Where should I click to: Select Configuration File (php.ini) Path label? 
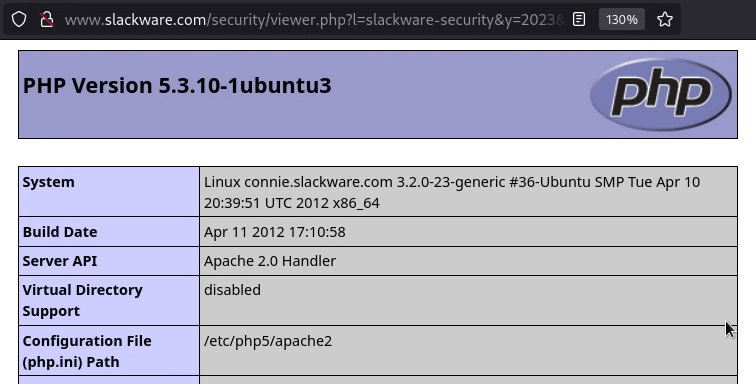[x=87, y=351]
